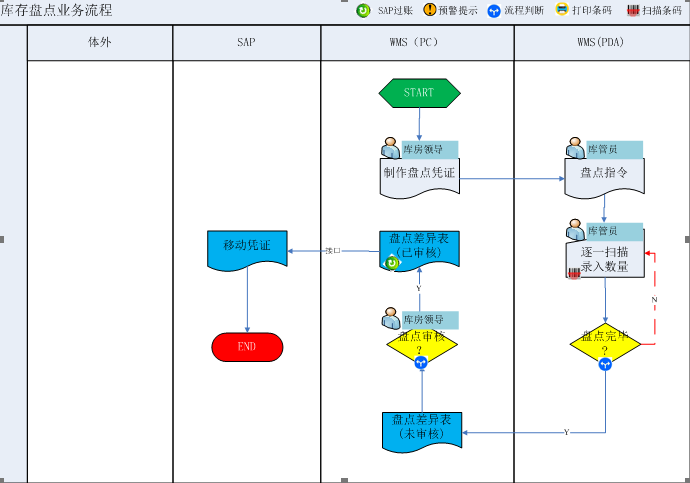Select the 盘点差异表(已审核) shape
Image resolution: width=690 pixels, height=483 pixels.
coord(419,251)
